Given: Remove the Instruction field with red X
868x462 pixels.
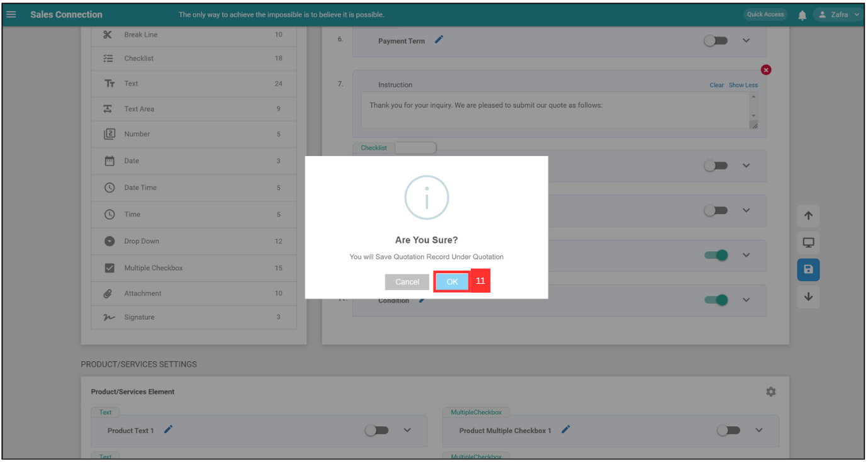Looking at the screenshot, I should (x=766, y=70).
